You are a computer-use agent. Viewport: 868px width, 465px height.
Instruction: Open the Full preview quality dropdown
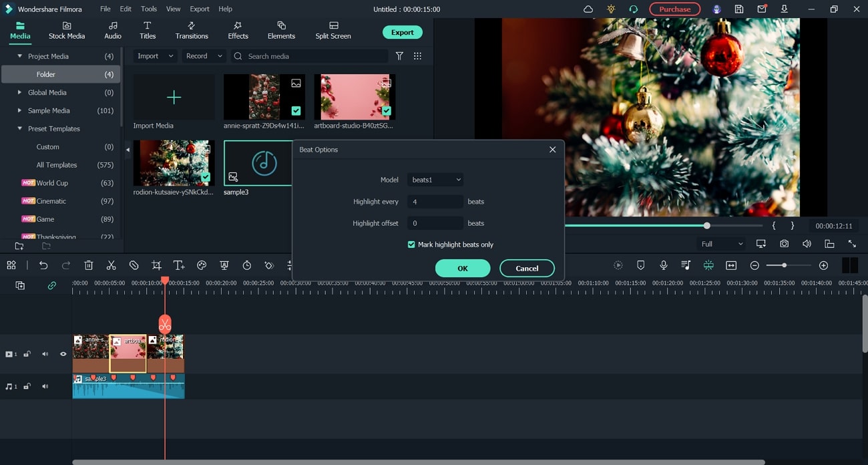(722, 244)
